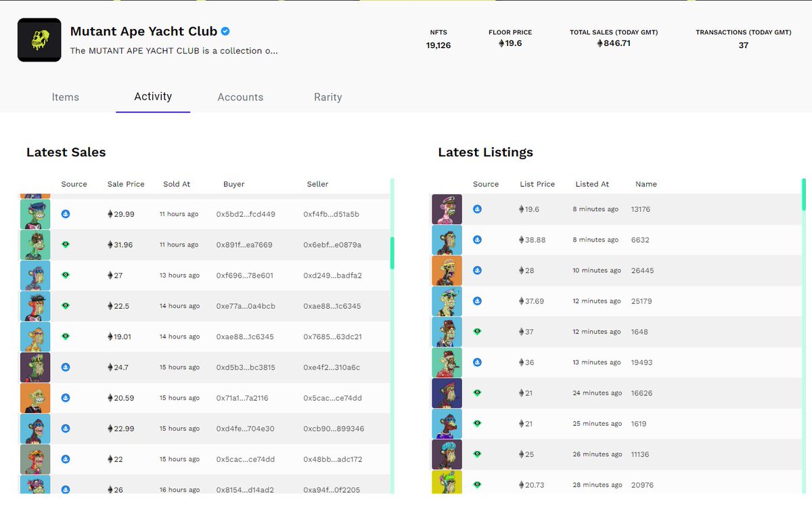Click seller address 0xcb90...899346
812x522 pixels.
tap(334, 429)
